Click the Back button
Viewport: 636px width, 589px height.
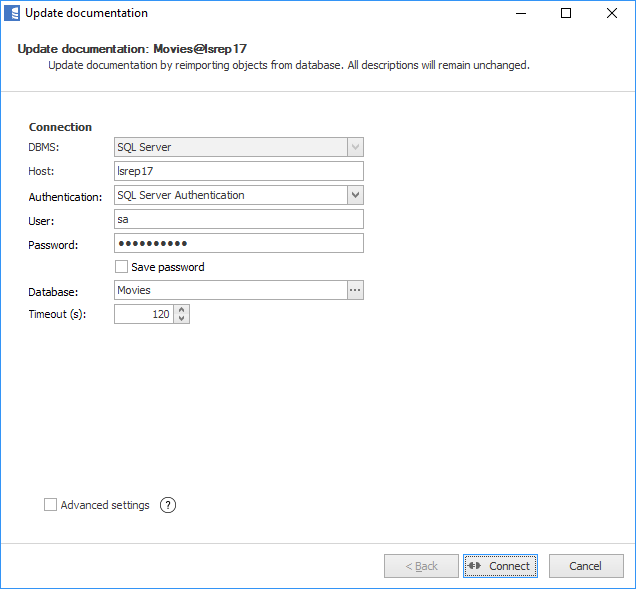click(421, 566)
